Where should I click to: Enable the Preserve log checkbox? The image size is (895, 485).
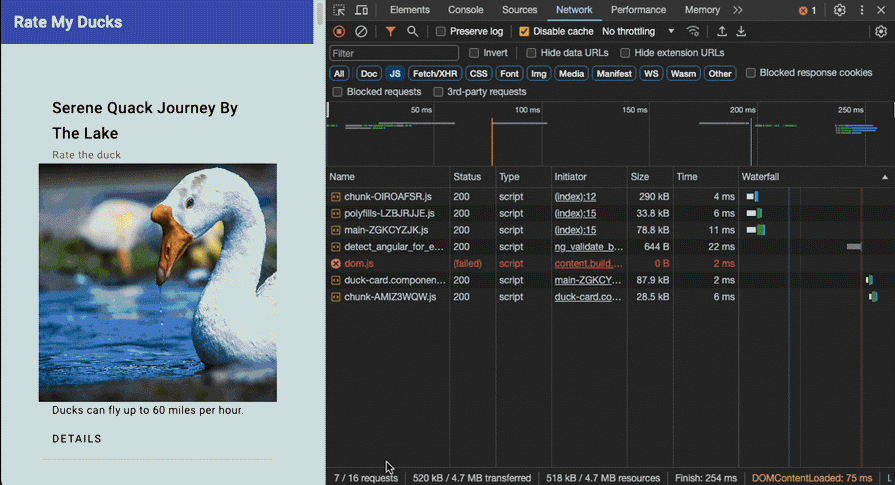click(x=442, y=32)
